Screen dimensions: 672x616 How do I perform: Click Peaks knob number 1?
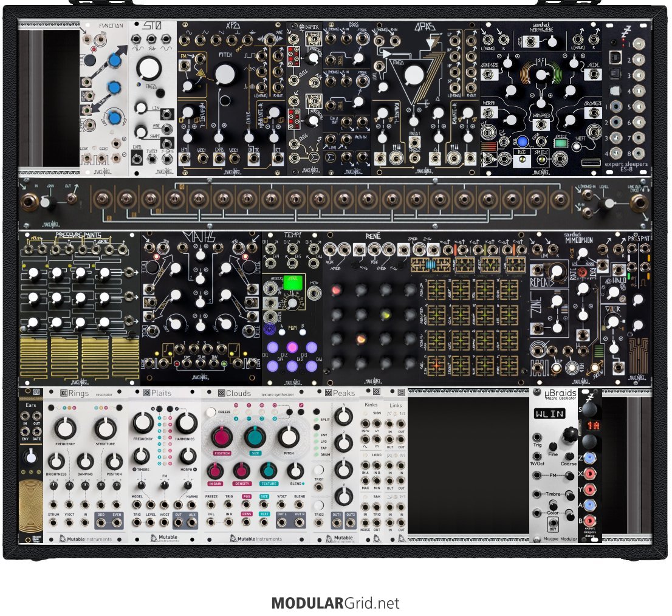343,416
